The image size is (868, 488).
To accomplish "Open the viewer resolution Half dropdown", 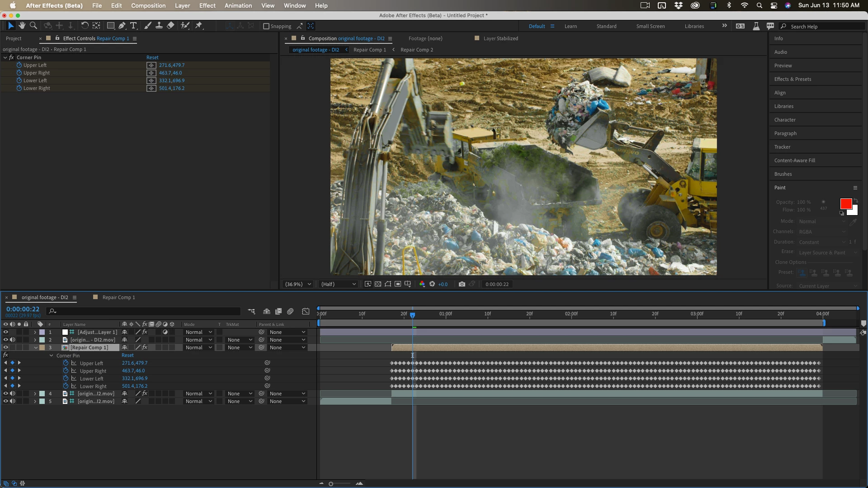I will click(338, 284).
